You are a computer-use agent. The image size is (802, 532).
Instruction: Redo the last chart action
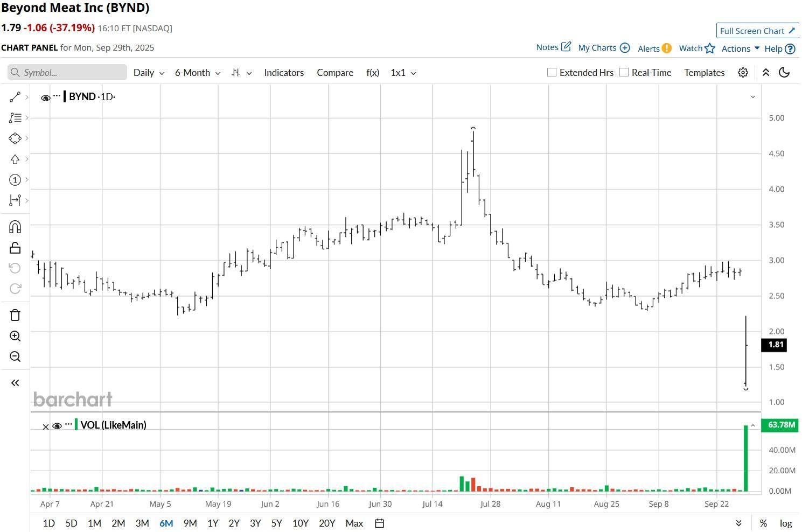(15, 289)
